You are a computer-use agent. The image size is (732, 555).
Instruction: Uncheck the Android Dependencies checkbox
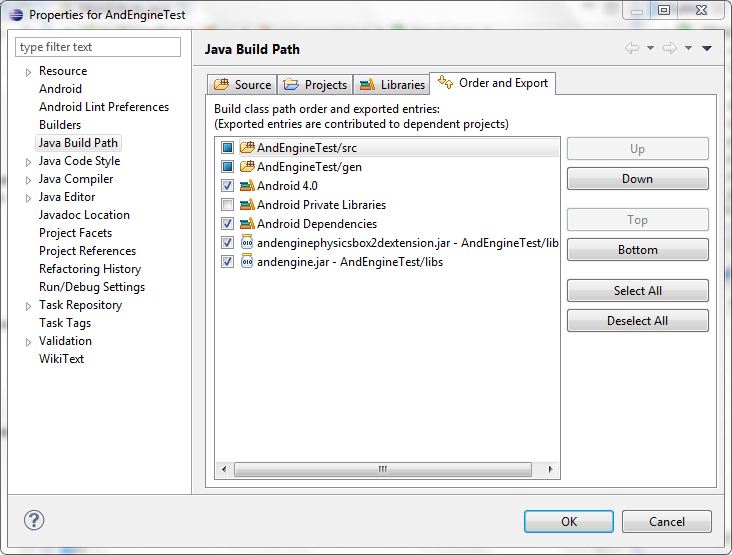227,224
